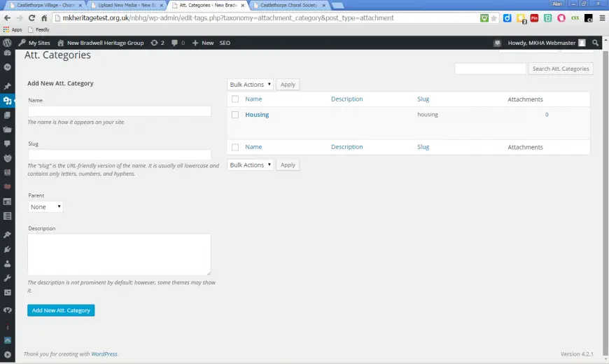Viewport: 609px width, 364px height.
Task: Open the SEO admin bar menu
Action: click(225, 43)
